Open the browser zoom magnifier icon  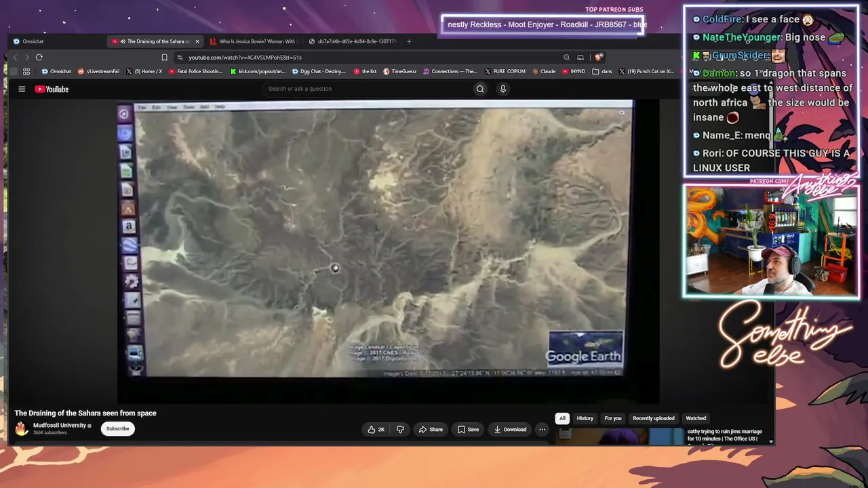[566, 58]
